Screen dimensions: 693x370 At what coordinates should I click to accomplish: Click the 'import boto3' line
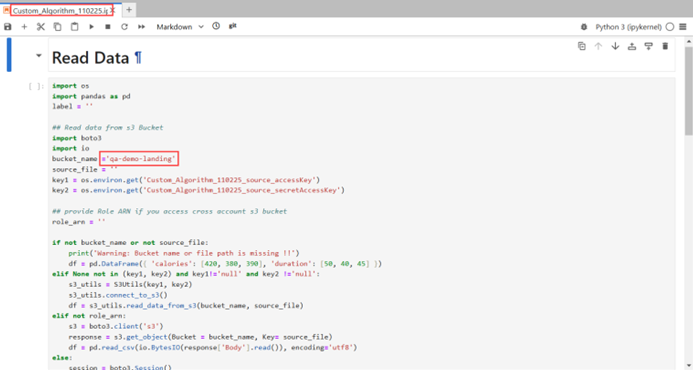click(x=77, y=138)
